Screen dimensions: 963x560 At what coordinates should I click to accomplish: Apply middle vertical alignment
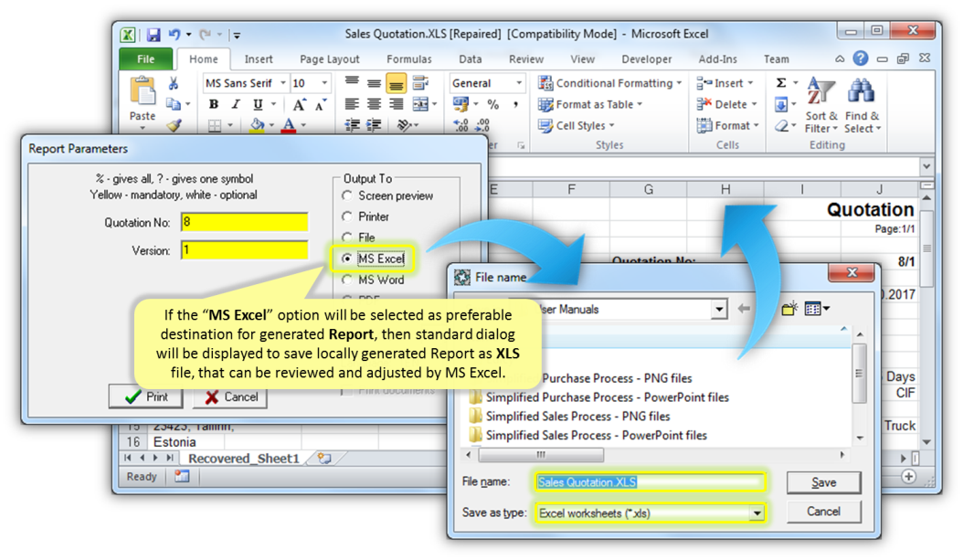pos(374,83)
